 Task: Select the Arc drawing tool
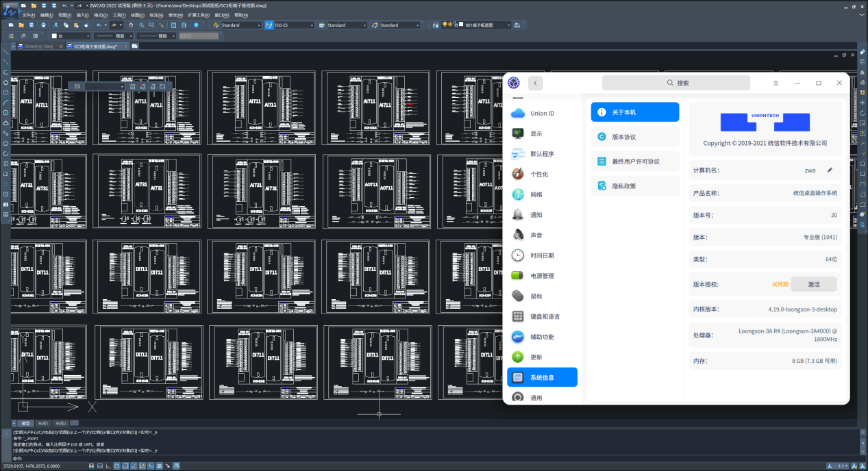(7, 103)
